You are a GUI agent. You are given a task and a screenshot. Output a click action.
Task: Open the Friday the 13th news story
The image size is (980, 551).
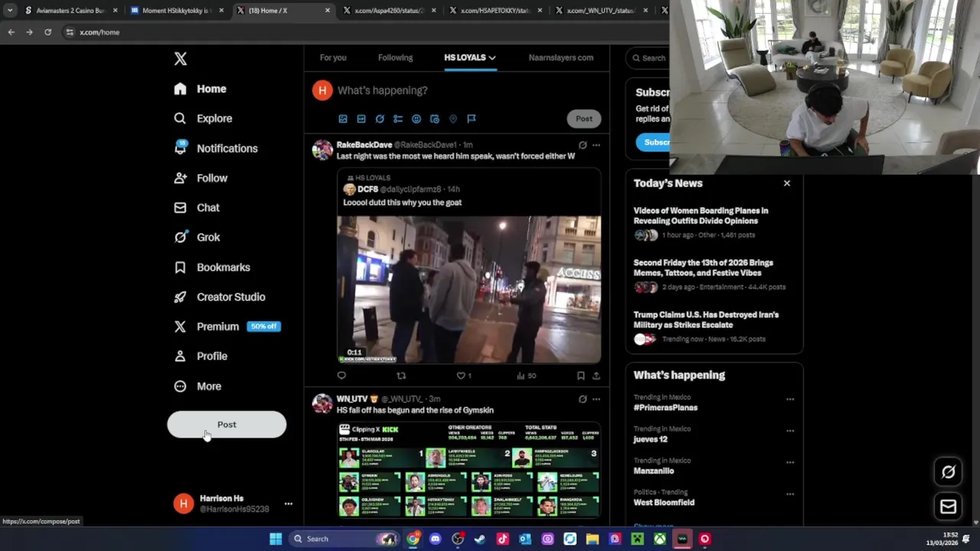703,268
